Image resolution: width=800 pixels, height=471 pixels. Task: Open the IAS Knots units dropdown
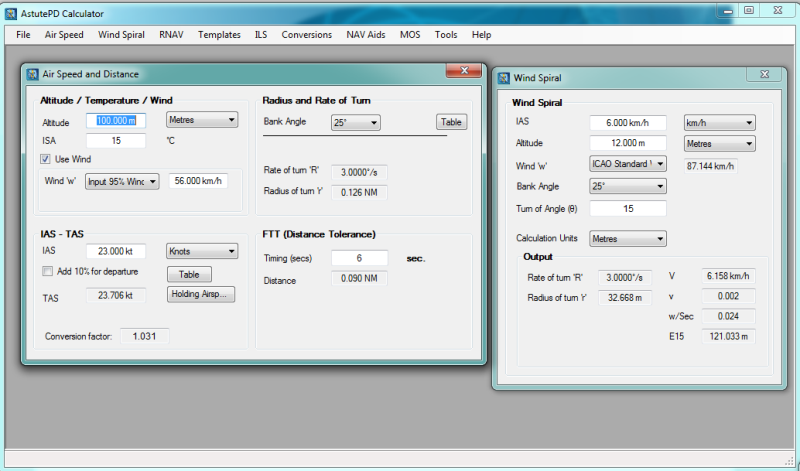pos(202,251)
